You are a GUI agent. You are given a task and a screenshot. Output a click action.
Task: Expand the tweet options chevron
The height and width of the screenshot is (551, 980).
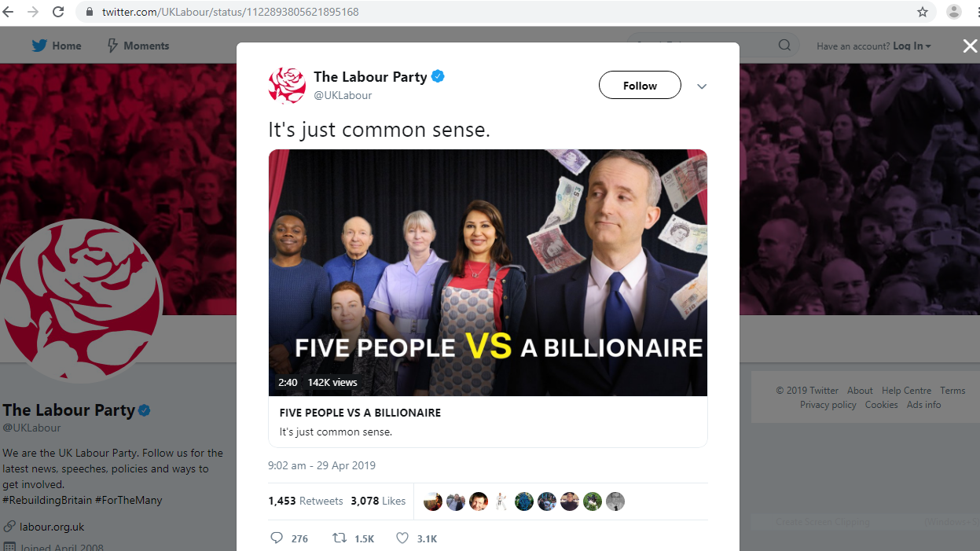pos(702,86)
